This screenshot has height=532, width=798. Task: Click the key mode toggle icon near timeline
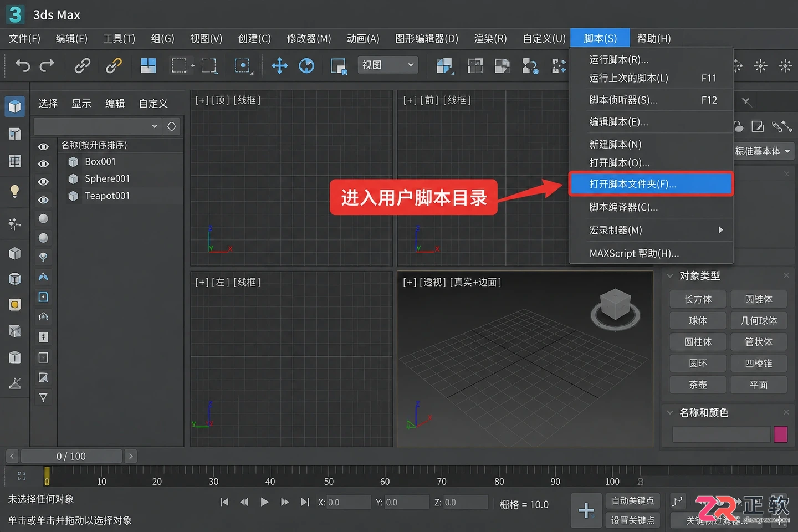(677, 502)
